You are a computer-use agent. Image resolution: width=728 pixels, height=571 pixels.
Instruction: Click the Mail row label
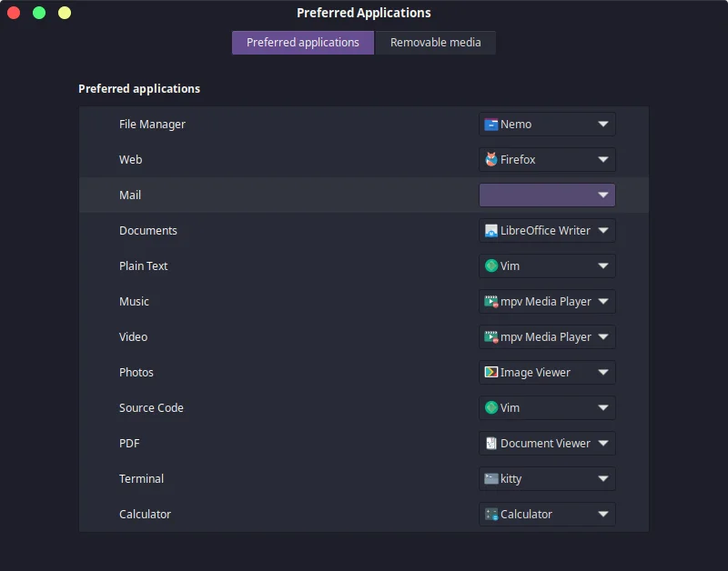130,195
